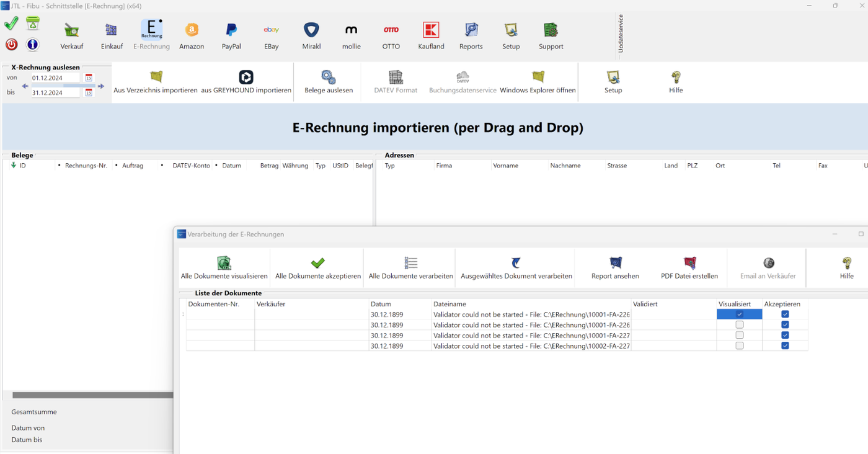Toggle the Visualisiert checkbox in the second document row
The height and width of the screenshot is (454, 868).
tap(739, 324)
